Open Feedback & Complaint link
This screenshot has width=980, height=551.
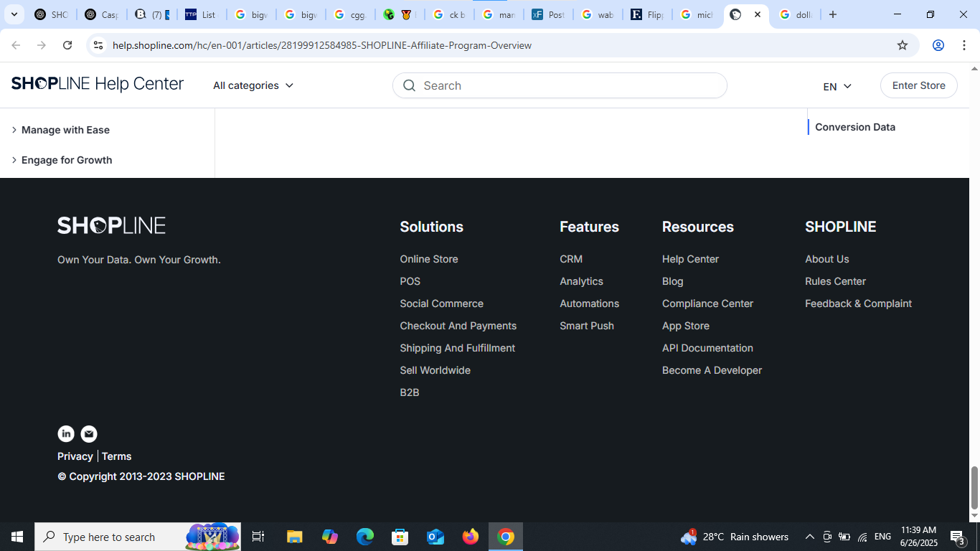point(859,303)
